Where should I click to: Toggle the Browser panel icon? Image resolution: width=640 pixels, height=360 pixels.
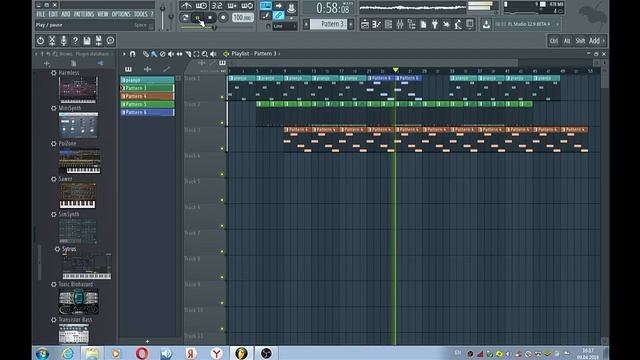[x=411, y=25]
